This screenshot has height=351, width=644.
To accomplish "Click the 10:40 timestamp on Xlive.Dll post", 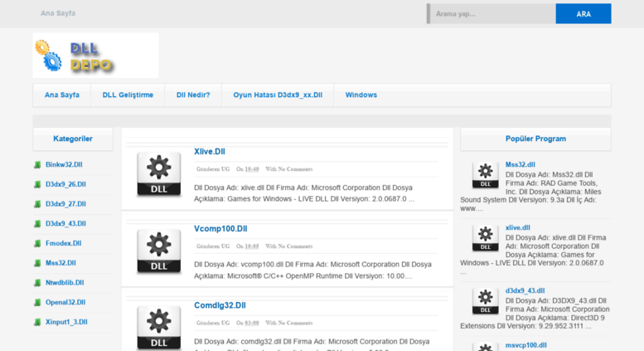I will (x=252, y=169).
